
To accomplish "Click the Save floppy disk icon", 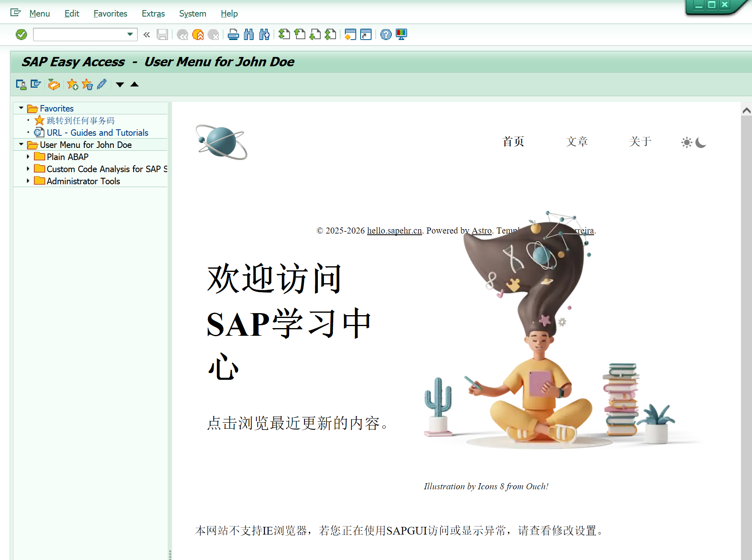I will (162, 35).
